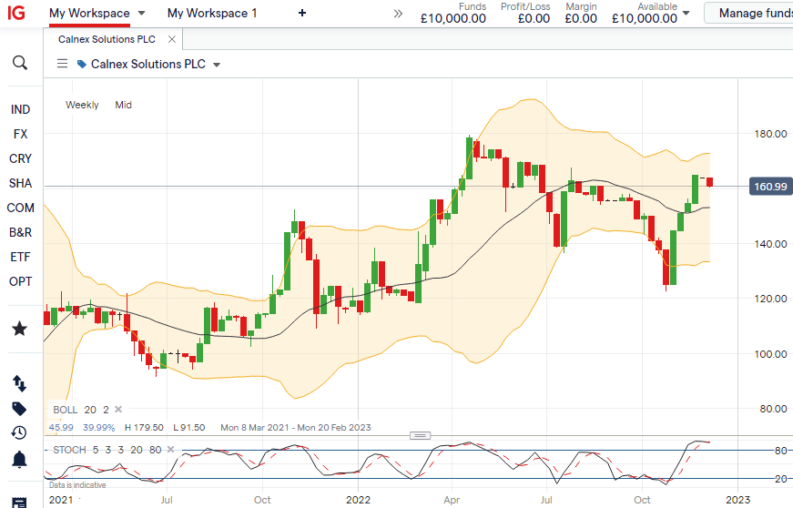This screenshot has width=793, height=508.
Task: Click the blue tag icon beside Calnex
Action: [x=81, y=64]
